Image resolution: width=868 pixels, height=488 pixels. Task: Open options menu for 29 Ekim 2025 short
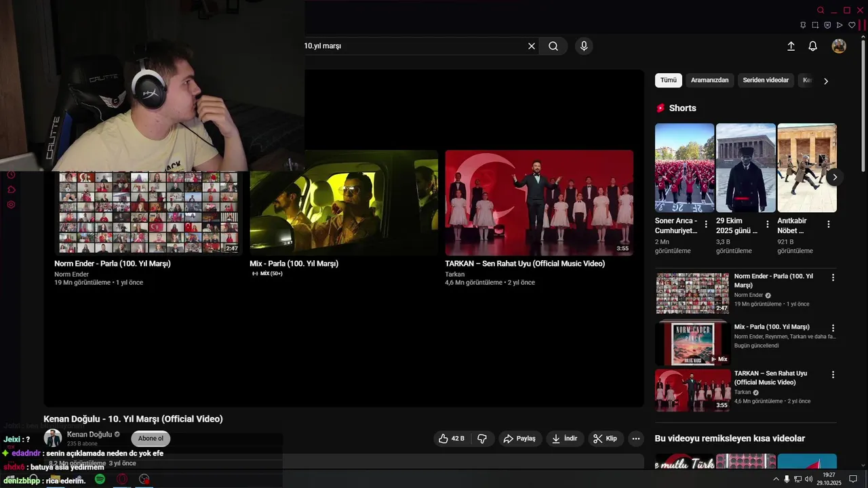click(768, 224)
